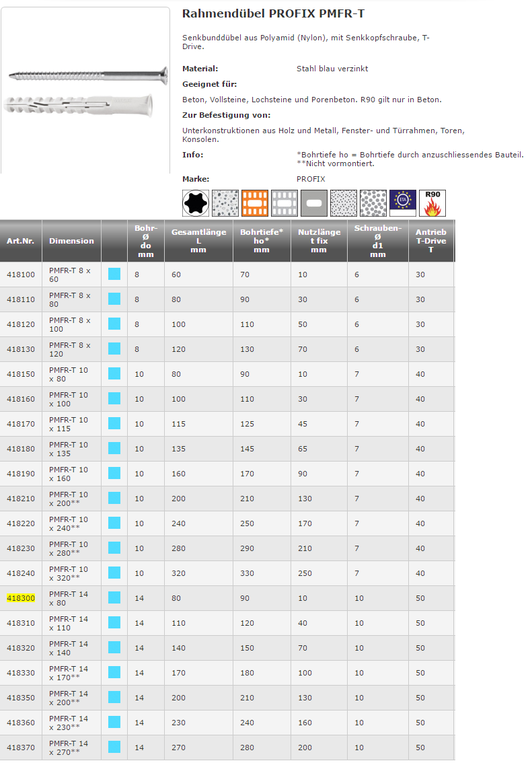This screenshot has height=765, width=532.
Task: Select the PMFR-T 8 x 120 dimension cell
Action: (69, 349)
